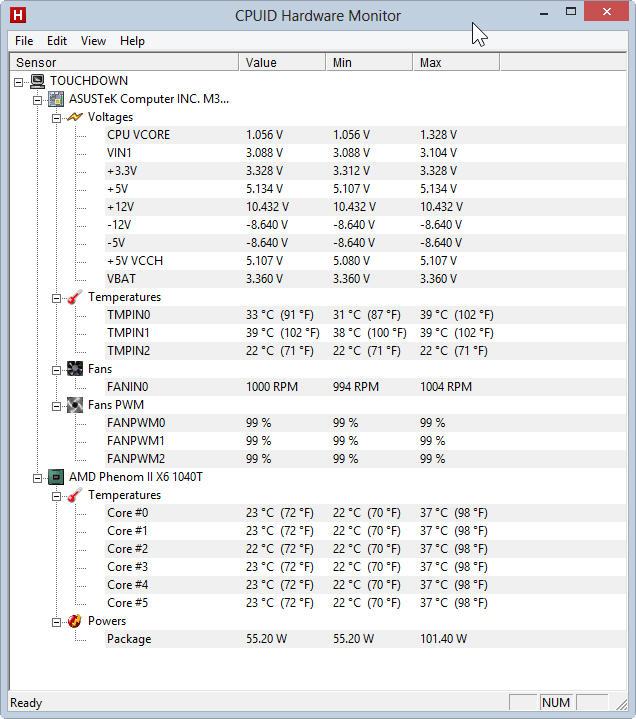Click the Voltages lightning icon
This screenshot has height=719, width=636.
pos(75,117)
